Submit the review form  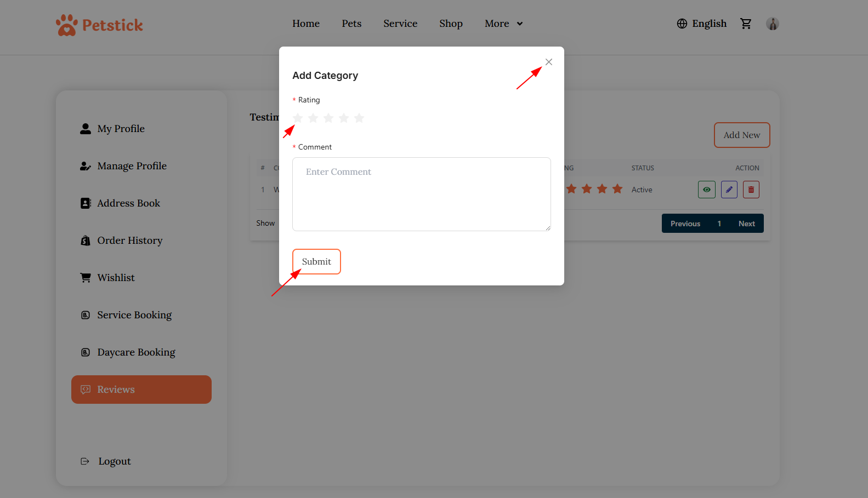(316, 261)
